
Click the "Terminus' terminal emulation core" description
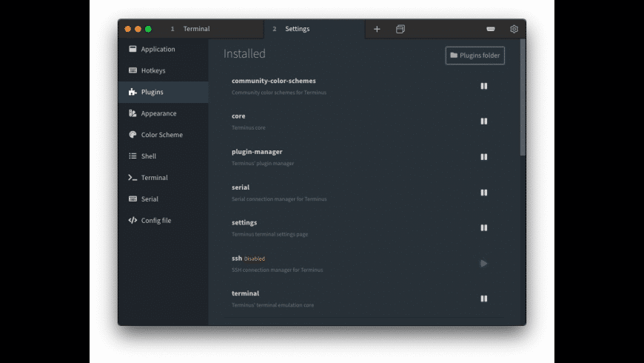[x=272, y=305]
